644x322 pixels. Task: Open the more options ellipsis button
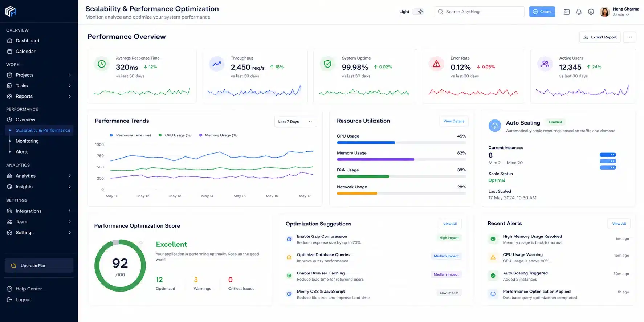629,37
